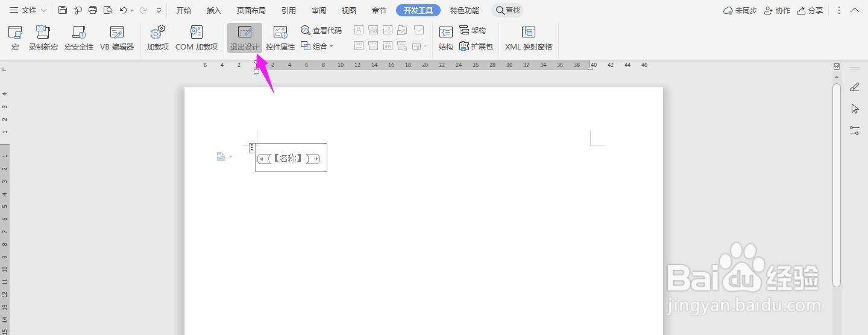Viewport: 868px width, 335px height.
Task: Click the Redo arrow icon
Action: tap(143, 10)
